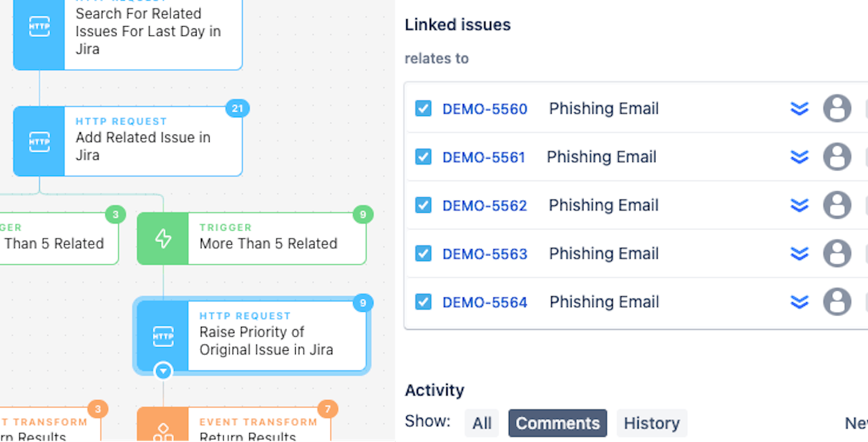Click assignee avatar for DEMO-5560
Viewport: 868px width, 442px height.
[x=837, y=108]
